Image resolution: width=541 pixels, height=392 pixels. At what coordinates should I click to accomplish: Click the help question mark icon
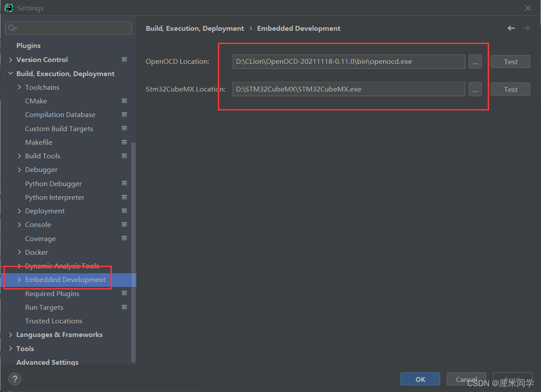point(15,379)
